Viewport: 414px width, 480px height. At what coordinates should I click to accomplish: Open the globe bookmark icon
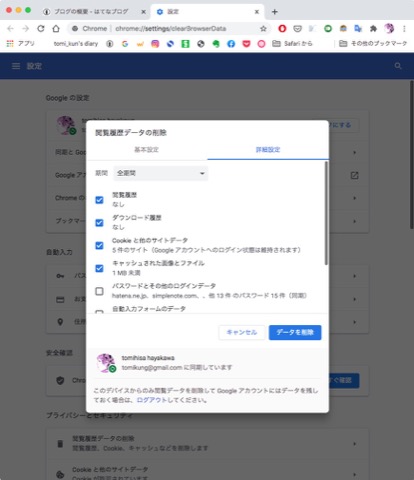[x=201, y=44]
